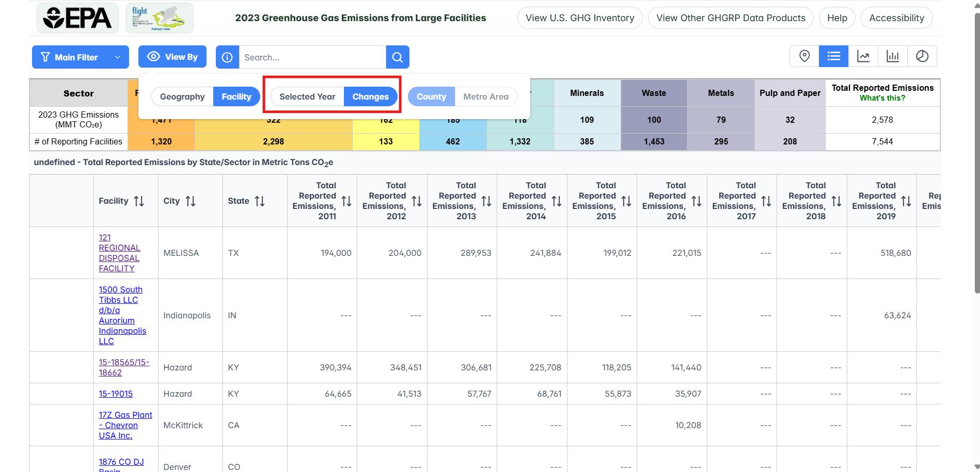This screenshot has width=980, height=472.
Task: Open the bar chart view
Action: [892, 56]
